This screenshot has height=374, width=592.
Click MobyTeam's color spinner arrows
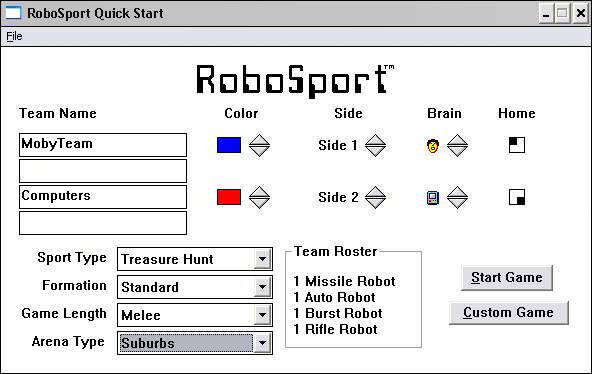[259, 145]
